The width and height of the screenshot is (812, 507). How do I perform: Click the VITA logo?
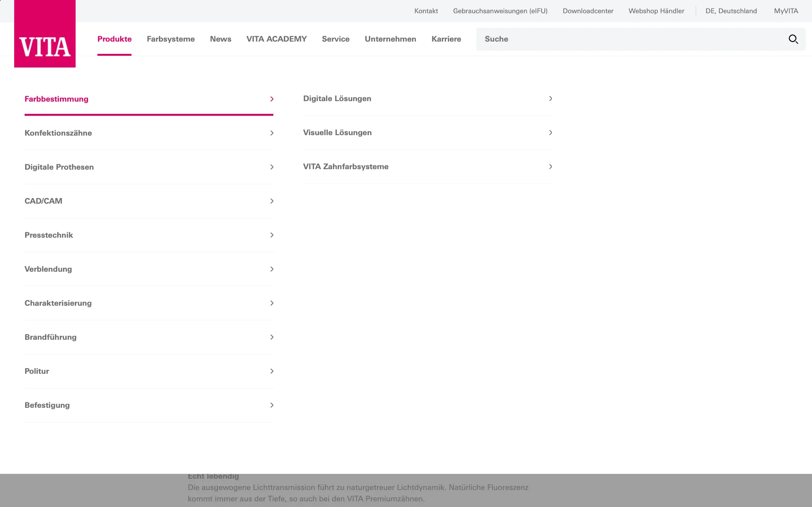click(45, 34)
